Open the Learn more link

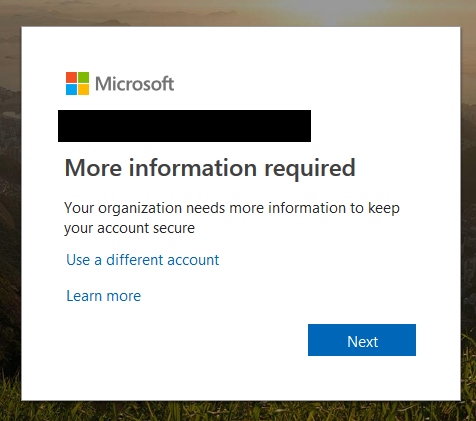(104, 296)
